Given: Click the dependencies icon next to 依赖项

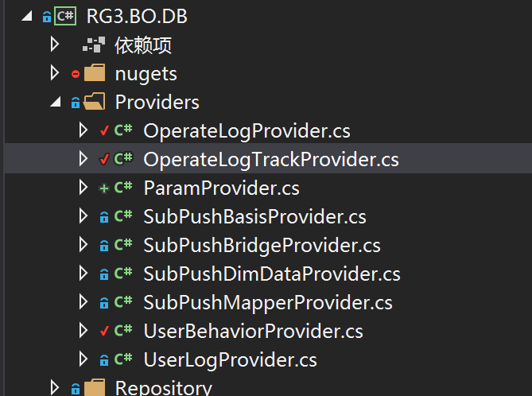Looking at the screenshot, I should click(x=94, y=45).
